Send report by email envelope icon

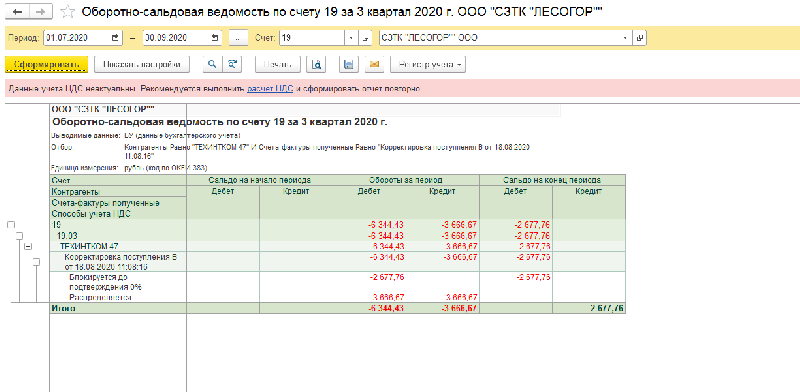click(x=374, y=64)
